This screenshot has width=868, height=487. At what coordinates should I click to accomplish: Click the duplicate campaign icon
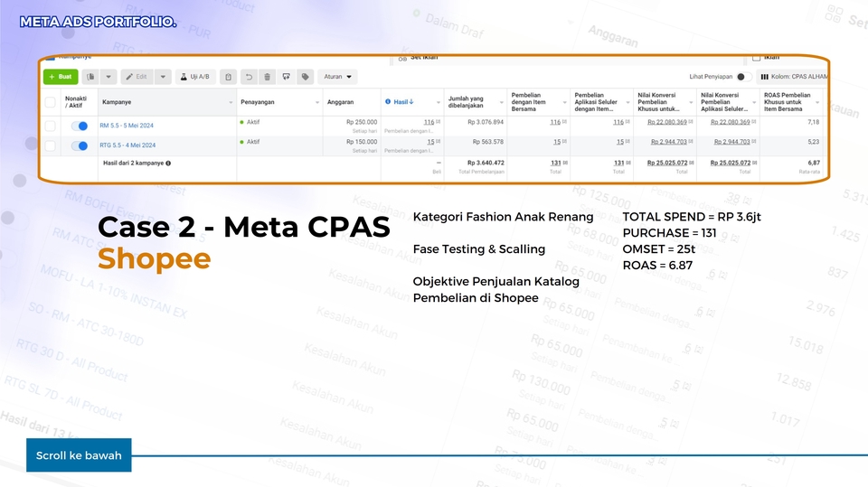click(x=90, y=77)
